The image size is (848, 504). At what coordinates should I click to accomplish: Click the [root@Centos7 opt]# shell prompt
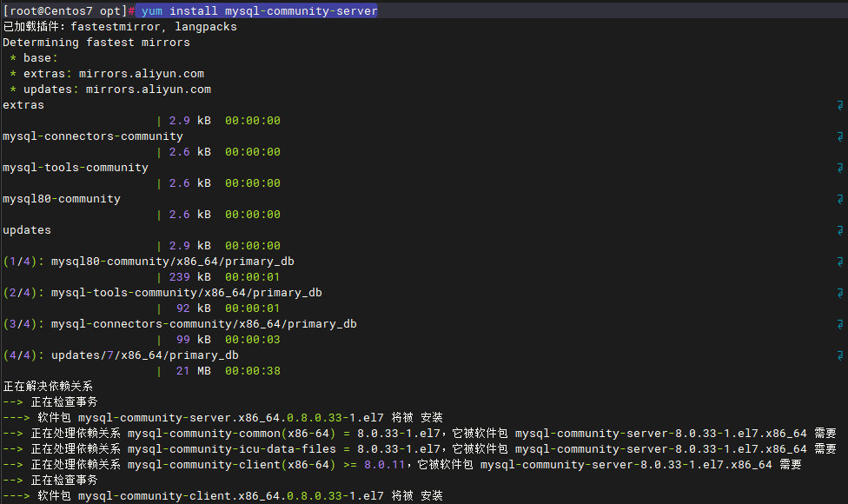(69, 10)
